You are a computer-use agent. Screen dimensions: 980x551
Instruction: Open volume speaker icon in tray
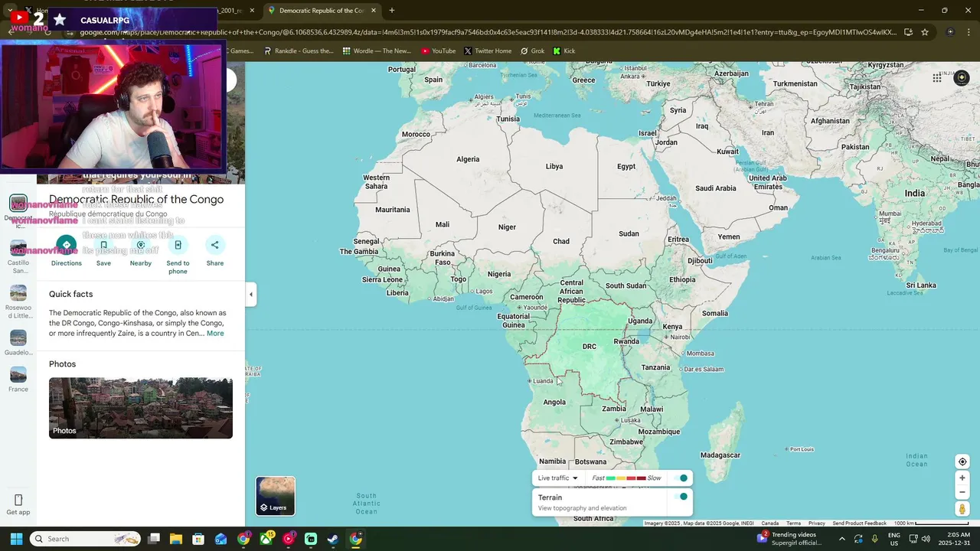pos(926,539)
